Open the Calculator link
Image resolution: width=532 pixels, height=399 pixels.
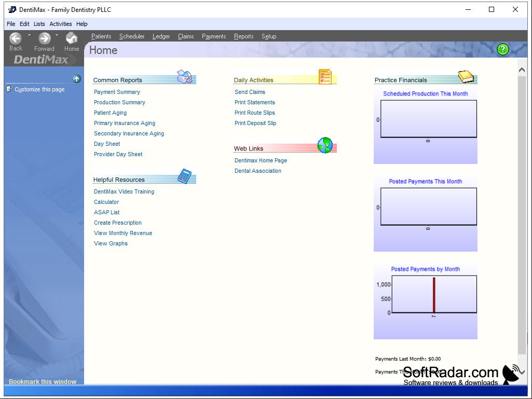[x=106, y=202]
